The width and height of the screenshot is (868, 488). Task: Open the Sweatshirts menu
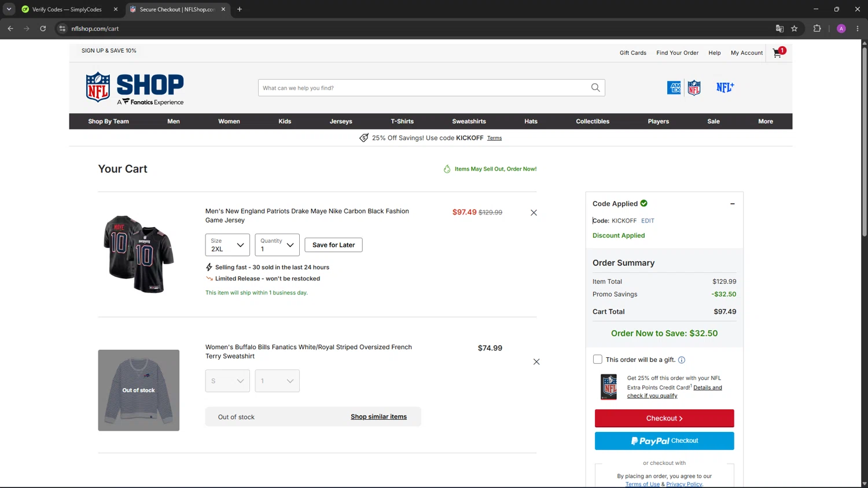[x=469, y=121]
